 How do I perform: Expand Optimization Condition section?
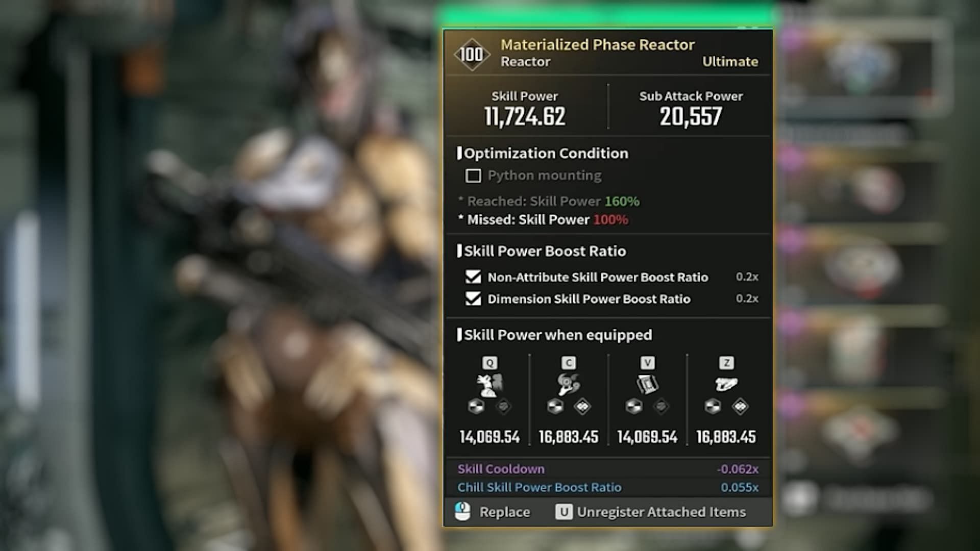click(x=546, y=153)
